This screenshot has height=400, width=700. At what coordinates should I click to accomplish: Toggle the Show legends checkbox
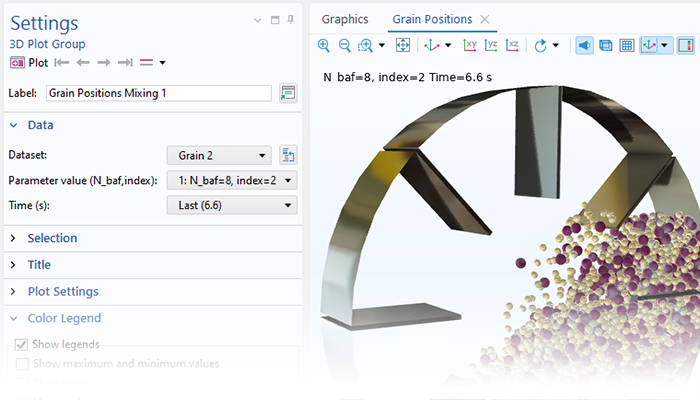pos(22,345)
